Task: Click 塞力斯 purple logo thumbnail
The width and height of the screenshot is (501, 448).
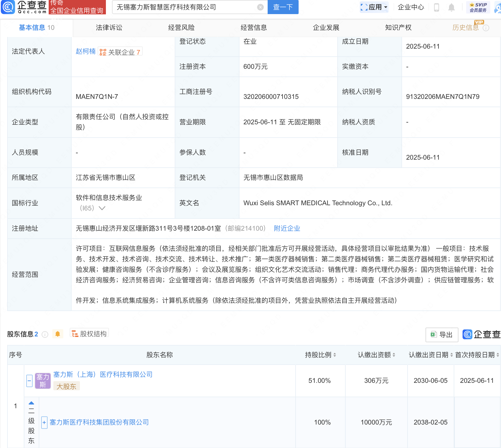Action: (43, 381)
